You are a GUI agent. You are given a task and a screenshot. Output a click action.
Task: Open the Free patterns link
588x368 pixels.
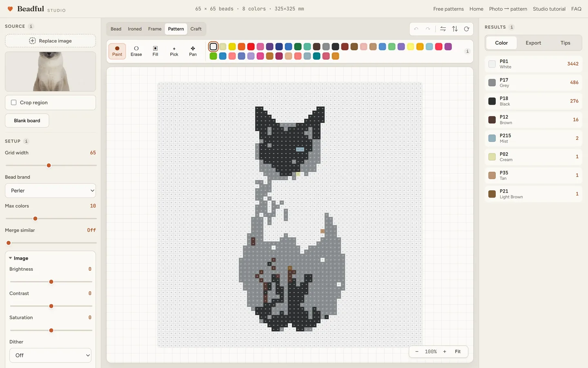tap(448, 9)
